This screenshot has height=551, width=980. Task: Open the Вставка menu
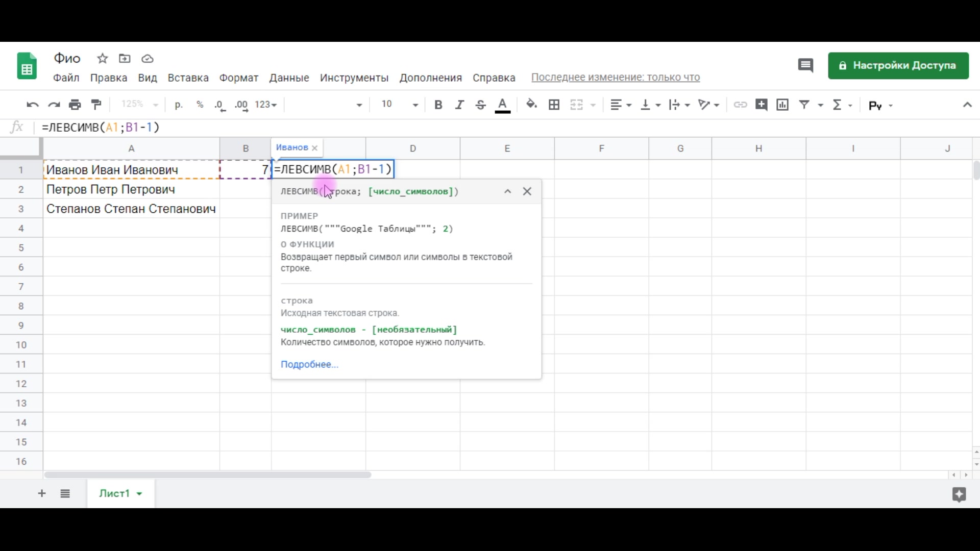[x=188, y=78]
